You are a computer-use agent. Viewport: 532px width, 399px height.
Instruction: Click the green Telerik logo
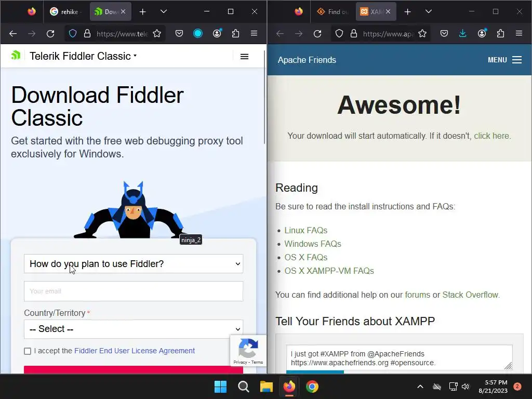click(16, 55)
